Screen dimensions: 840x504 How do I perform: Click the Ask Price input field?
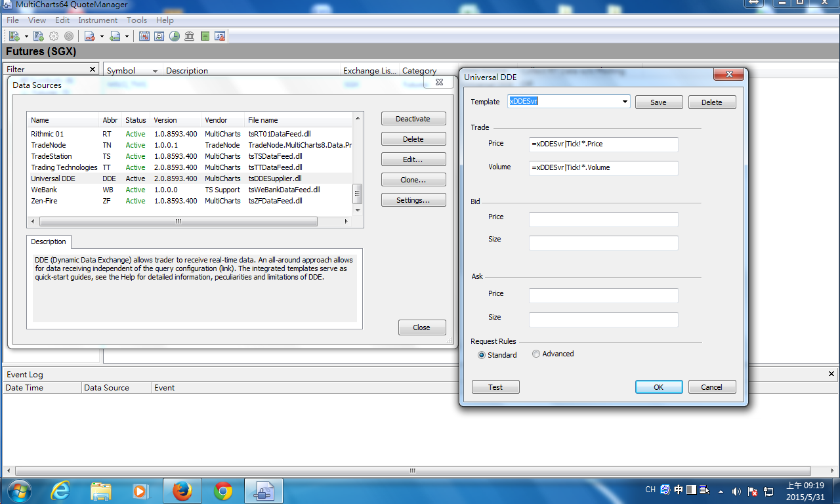(604, 295)
